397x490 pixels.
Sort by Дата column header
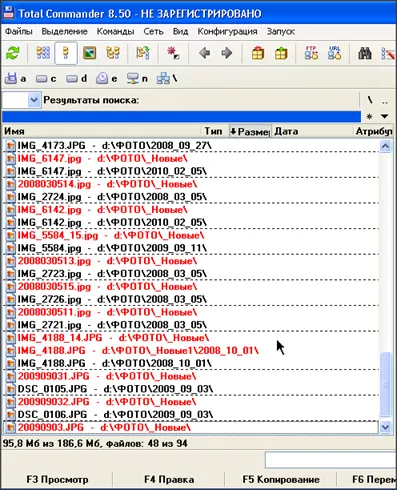point(312,131)
